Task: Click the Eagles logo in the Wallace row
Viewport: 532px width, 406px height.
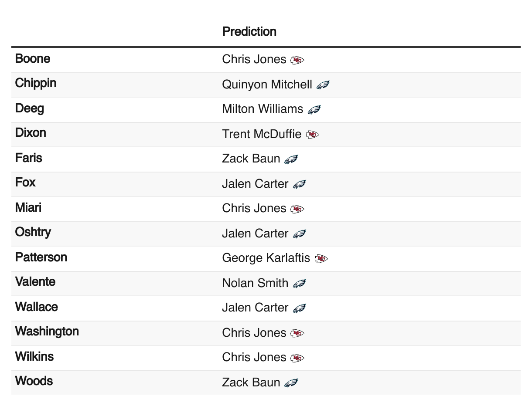Action: tap(299, 308)
